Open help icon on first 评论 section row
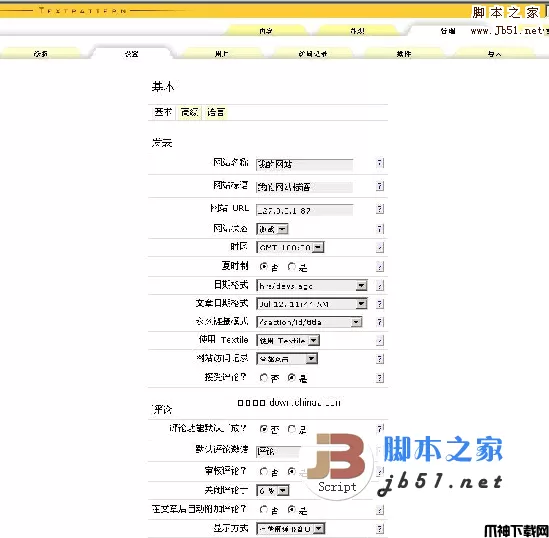This screenshot has height=538, width=549. tap(380, 429)
